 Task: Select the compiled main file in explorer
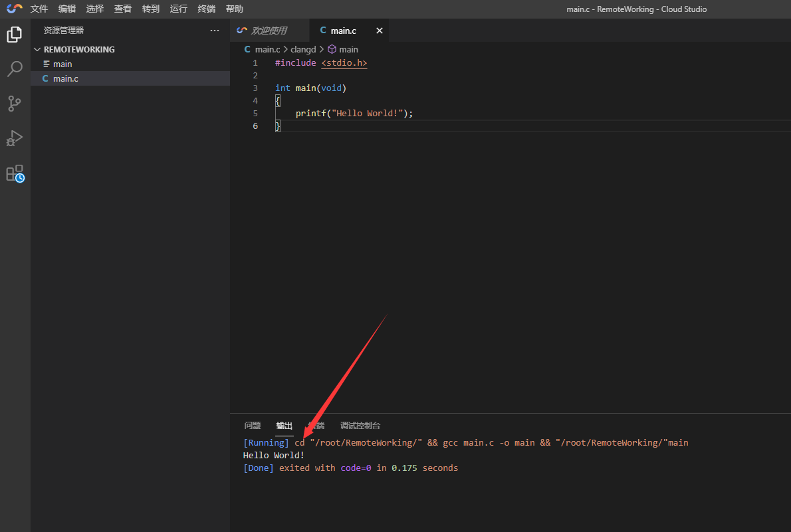(x=62, y=64)
